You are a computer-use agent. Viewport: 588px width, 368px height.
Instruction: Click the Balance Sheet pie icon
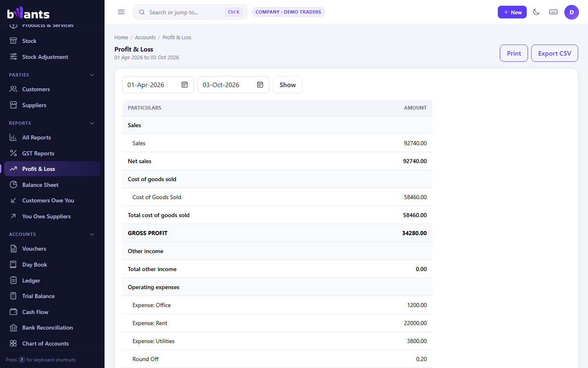pyautogui.click(x=13, y=185)
